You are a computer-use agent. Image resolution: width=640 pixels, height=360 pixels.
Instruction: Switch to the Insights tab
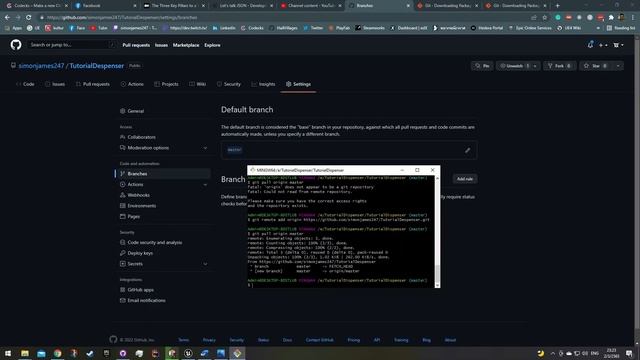(263, 84)
